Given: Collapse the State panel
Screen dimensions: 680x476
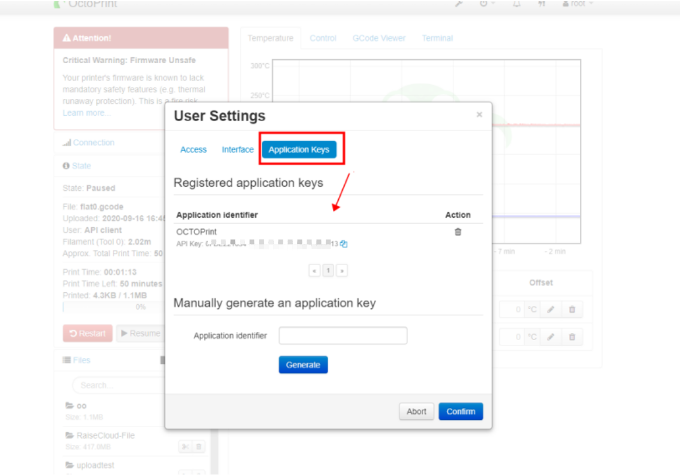Looking at the screenshot, I should pos(82,166).
